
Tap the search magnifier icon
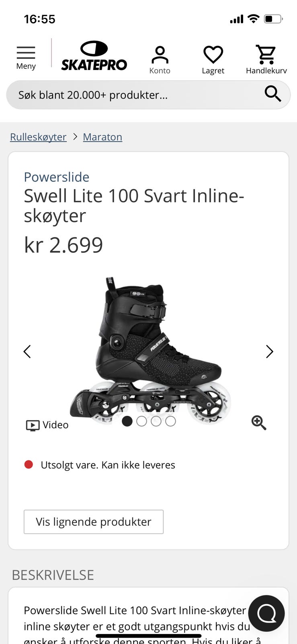coord(272,94)
